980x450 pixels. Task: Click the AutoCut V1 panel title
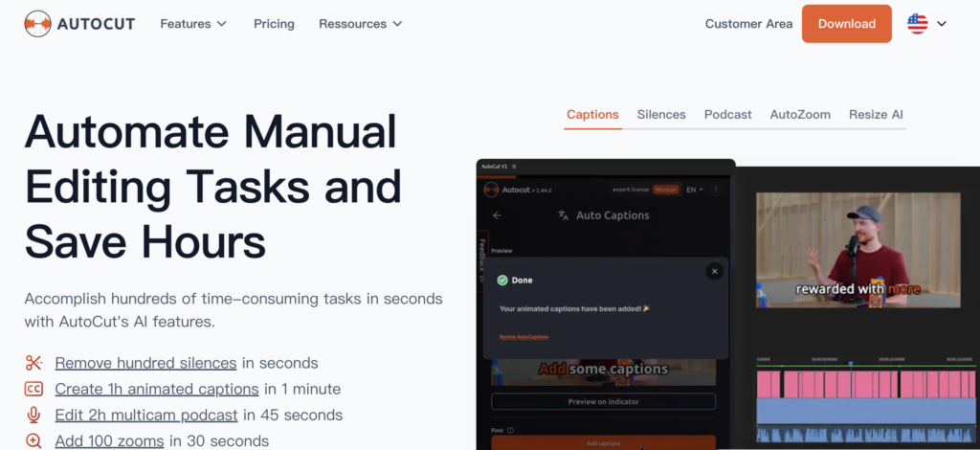pyautogui.click(x=495, y=167)
